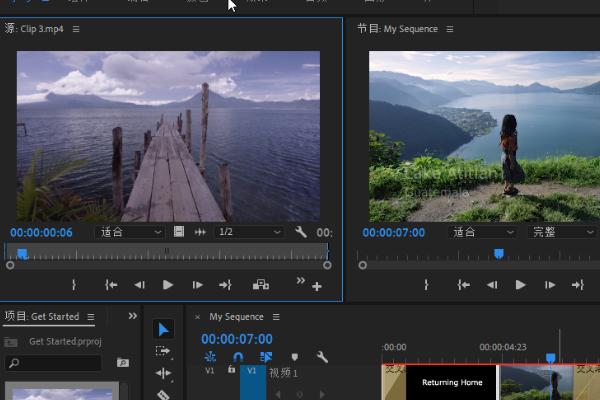Click the Source monitor blue playhead
This screenshot has height=400, width=600.
(22, 253)
